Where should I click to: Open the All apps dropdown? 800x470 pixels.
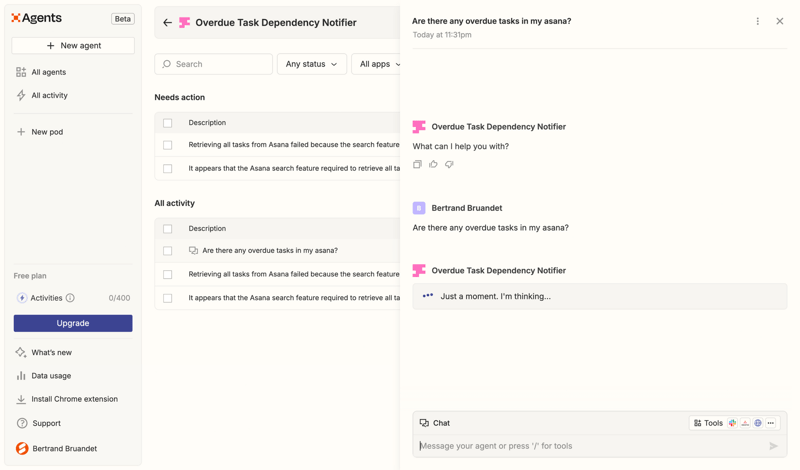click(377, 64)
